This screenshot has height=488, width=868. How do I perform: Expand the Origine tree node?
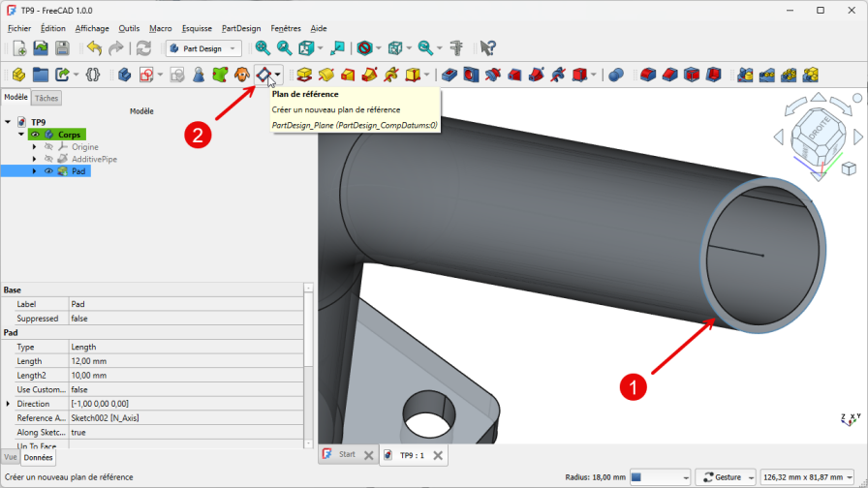click(x=34, y=147)
